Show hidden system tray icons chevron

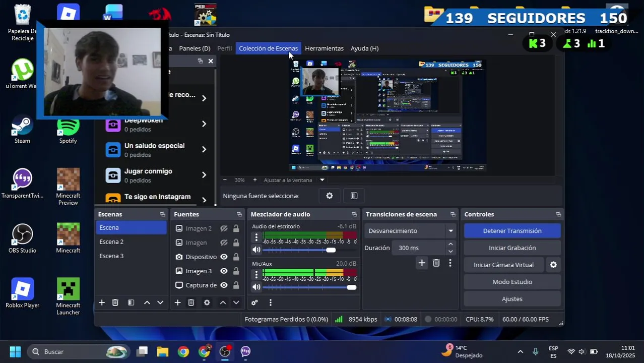coord(521,351)
